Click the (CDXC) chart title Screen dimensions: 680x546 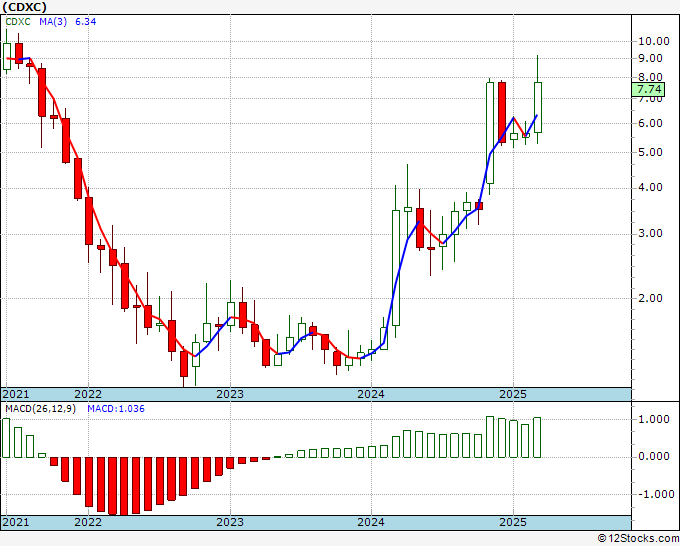(x=24, y=7)
